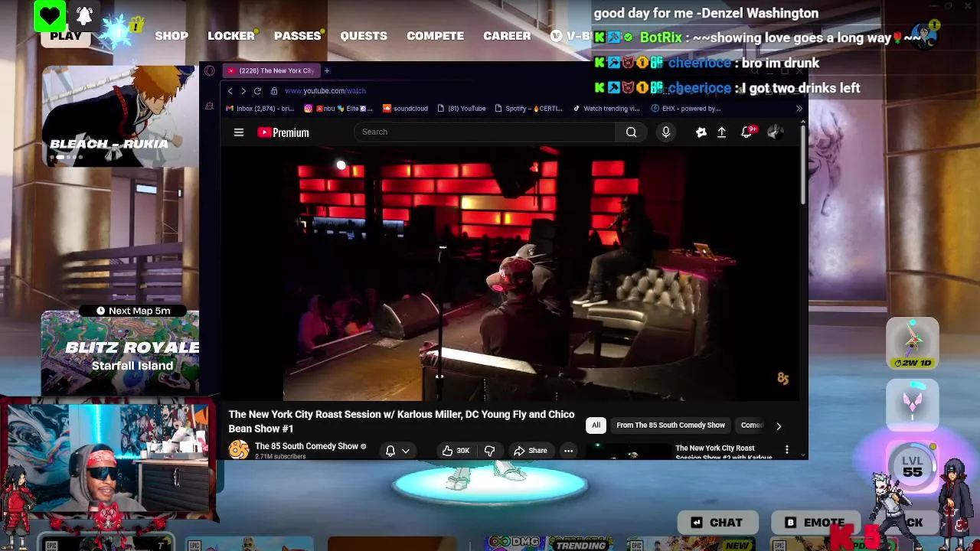Image resolution: width=980 pixels, height=551 pixels.
Task: Open the Fortnite LOCKER tab
Action: (231, 36)
